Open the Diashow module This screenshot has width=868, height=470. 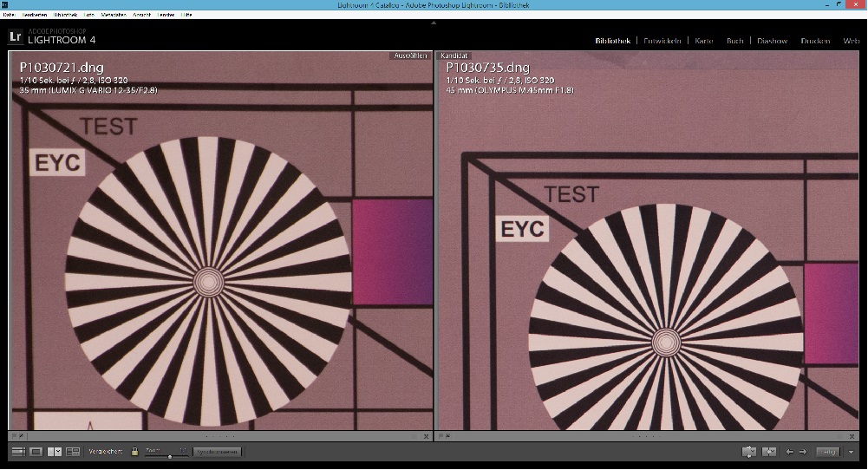(x=773, y=41)
